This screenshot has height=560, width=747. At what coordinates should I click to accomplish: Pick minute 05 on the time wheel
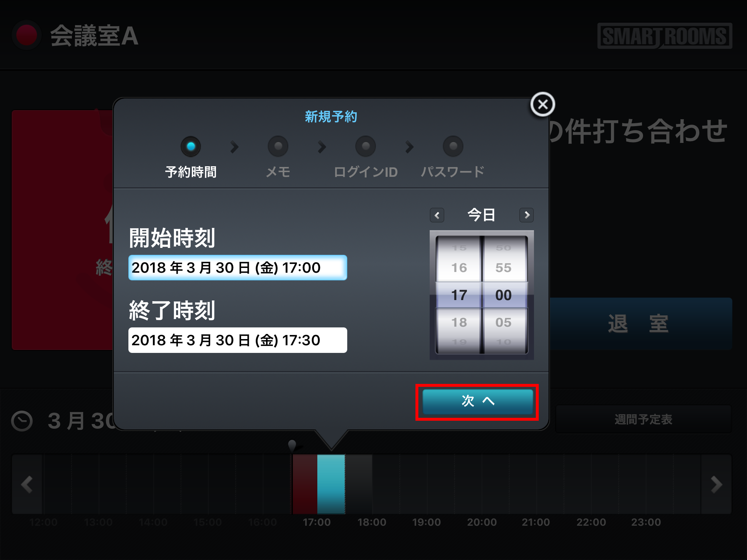[x=503, y=322]
